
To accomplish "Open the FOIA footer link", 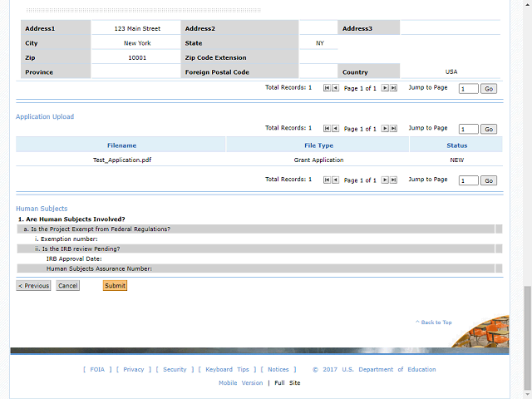I will (x=96, y=370).
